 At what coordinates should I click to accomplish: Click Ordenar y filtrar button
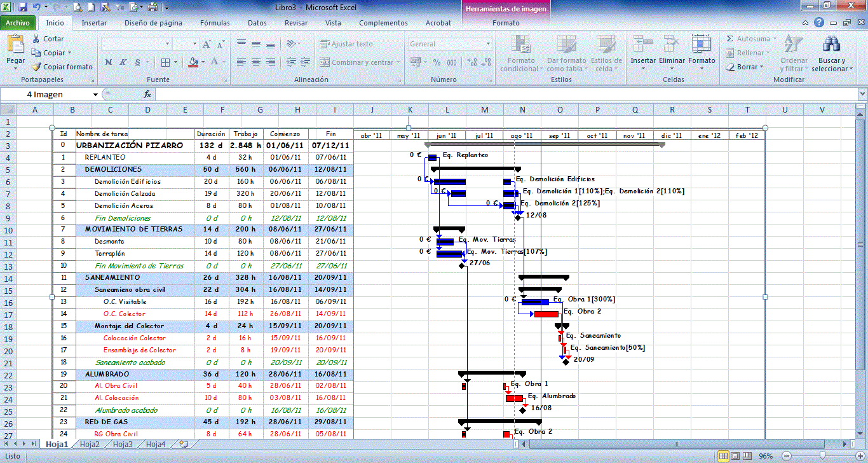pyautogui.click(x=794, y=53)
